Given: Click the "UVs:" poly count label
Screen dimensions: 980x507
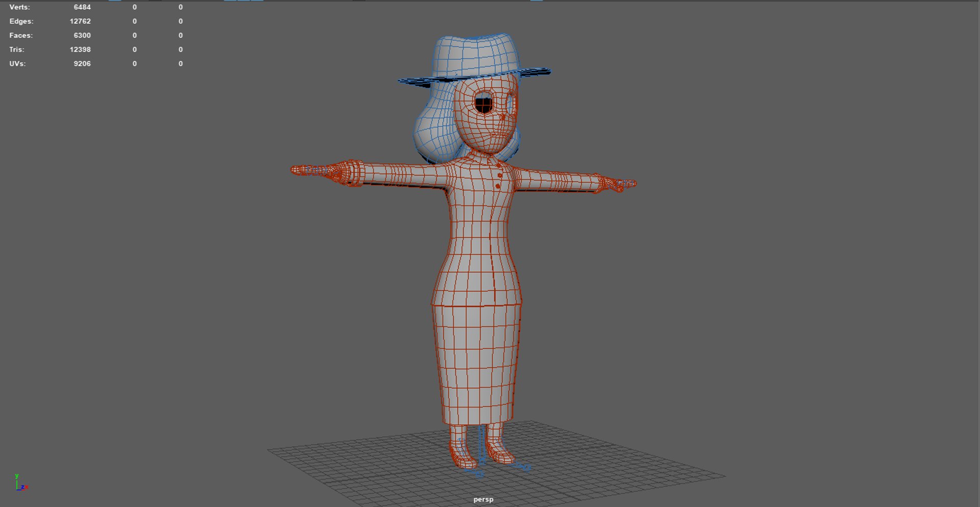Looking at the screenshot, I should pyautogui.click(x=17, y=64).
